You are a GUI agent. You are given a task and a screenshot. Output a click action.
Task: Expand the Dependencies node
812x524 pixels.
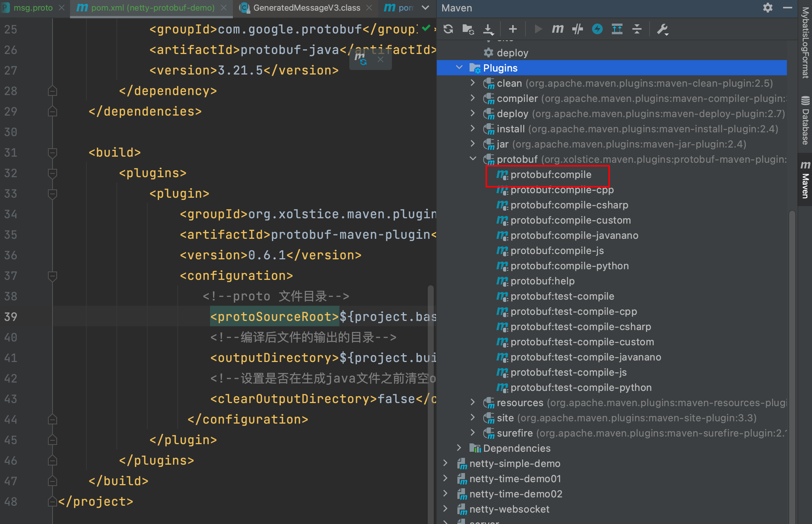click(459, 448)
